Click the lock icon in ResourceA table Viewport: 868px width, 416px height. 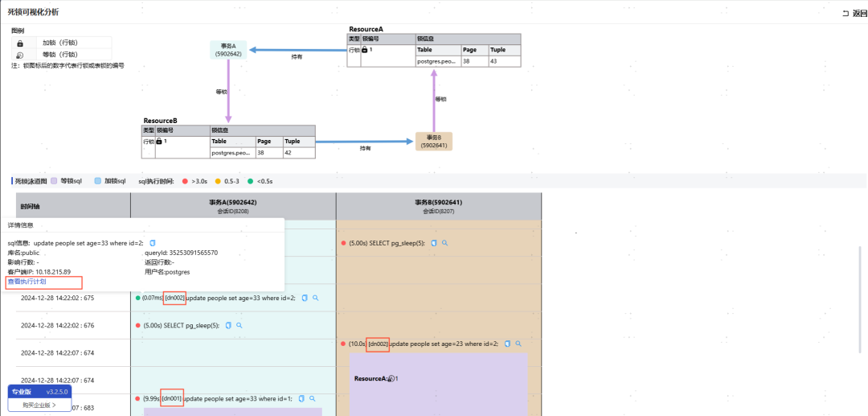(x=365, y=50)
